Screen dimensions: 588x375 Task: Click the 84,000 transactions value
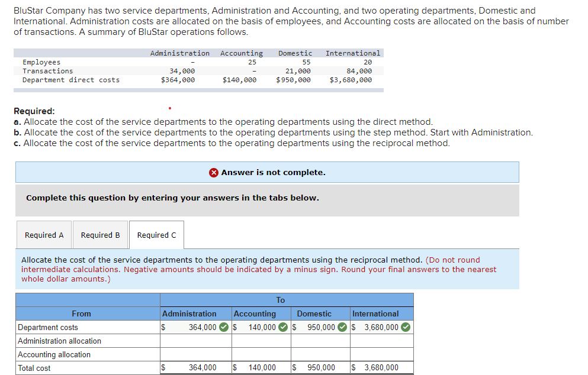point(359,71)
